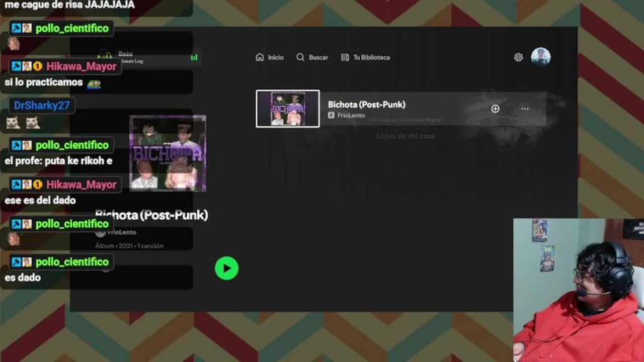Click the second cat emote under DrSharky27
This screenshot has height=362, width=644.
(x=33, y=122)
